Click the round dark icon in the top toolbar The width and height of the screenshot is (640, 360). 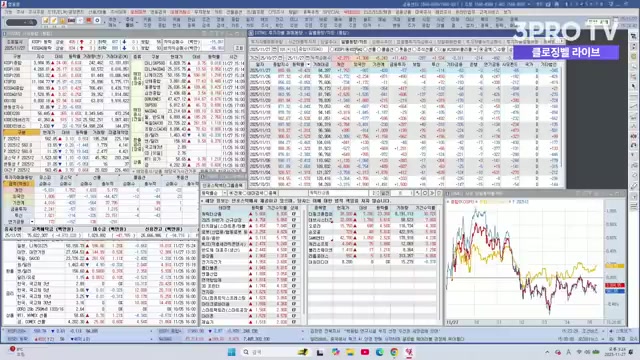tap(97, 20)
